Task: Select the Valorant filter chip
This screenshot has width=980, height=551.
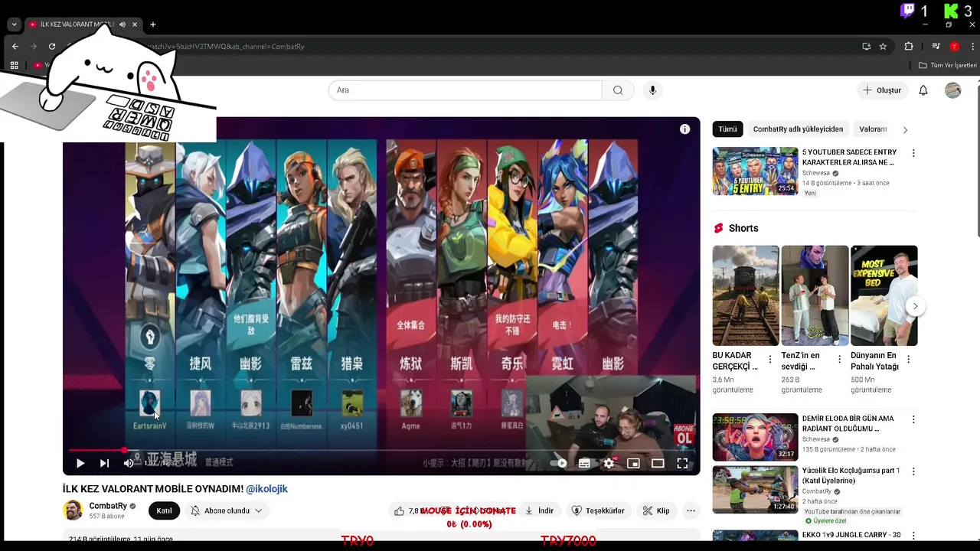Action: [x=873, y=129]
